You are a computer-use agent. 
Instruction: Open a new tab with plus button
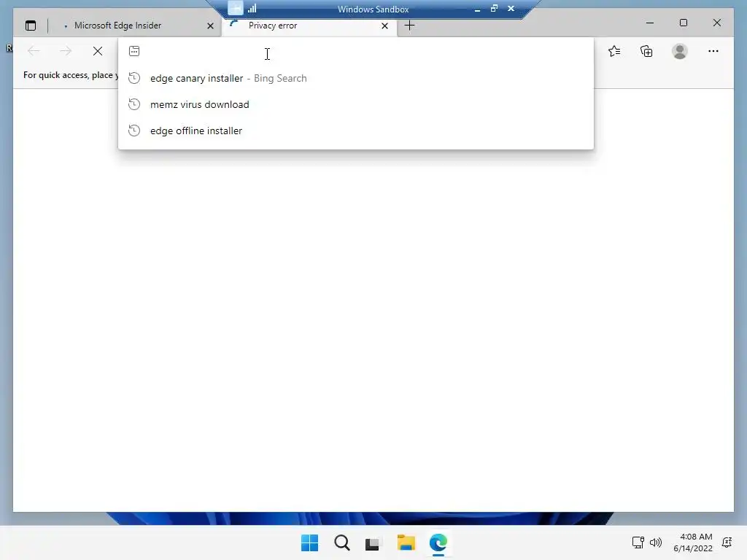pyautogui.click(x=409, y=26)
